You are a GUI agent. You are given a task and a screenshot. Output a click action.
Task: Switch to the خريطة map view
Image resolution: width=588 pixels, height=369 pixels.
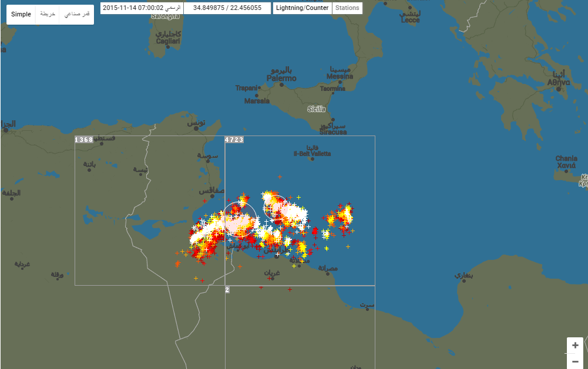(48, 14)
